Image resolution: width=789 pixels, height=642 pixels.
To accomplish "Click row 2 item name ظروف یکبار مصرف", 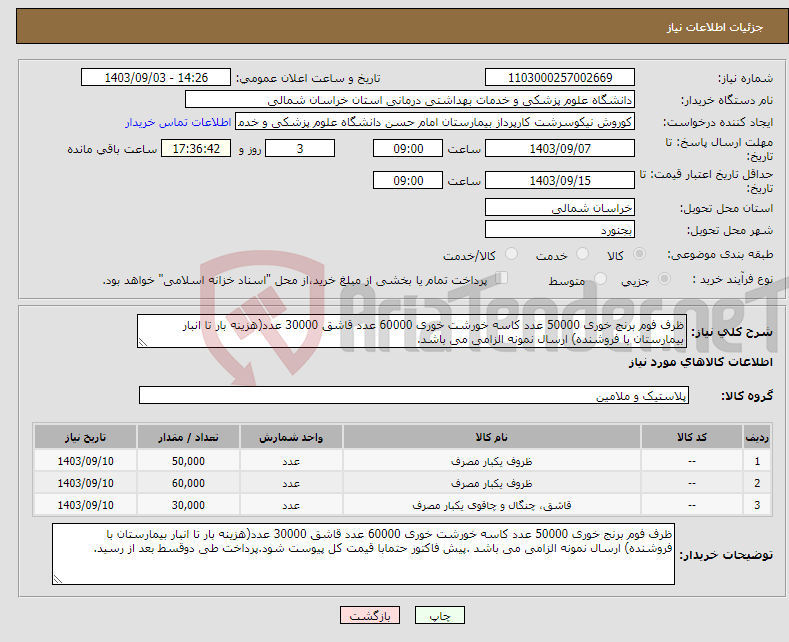I will pyautogui.click(x=492, y=484).
